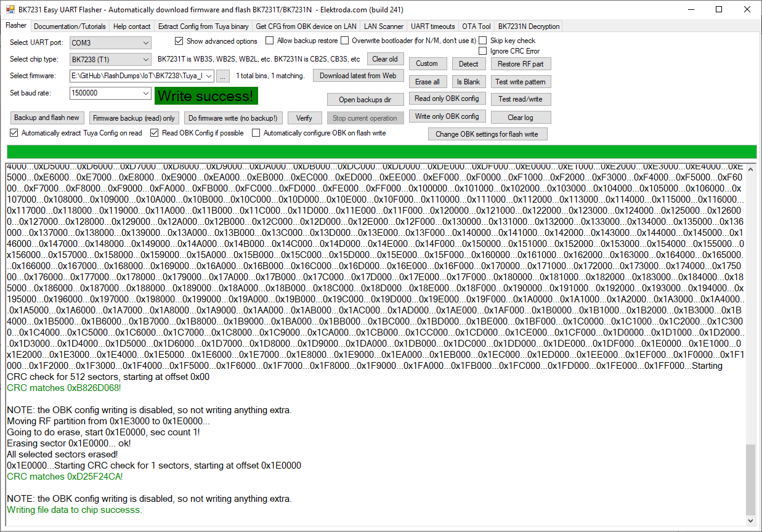Open the BK7231N Decryption tab

pos(529,26)
